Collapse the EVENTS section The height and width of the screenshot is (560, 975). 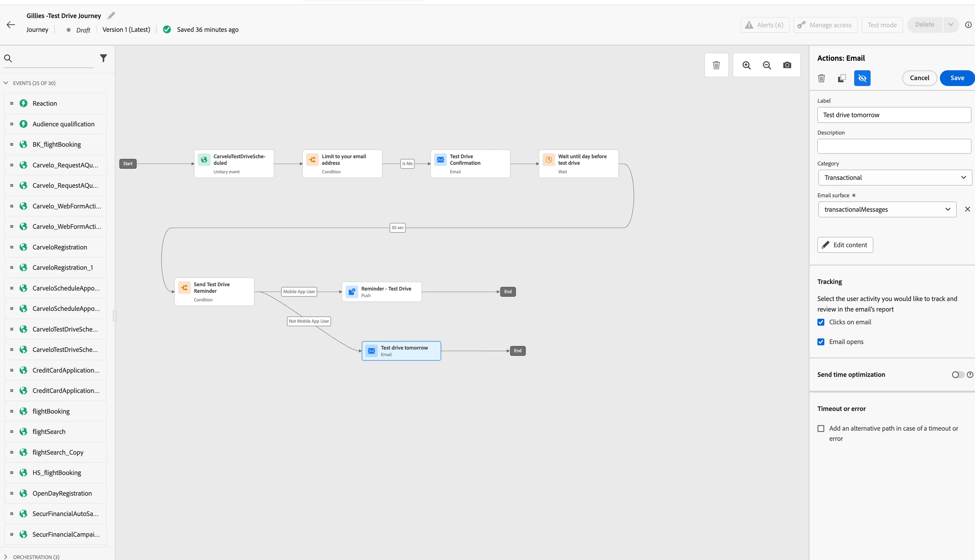coord(6,83)
